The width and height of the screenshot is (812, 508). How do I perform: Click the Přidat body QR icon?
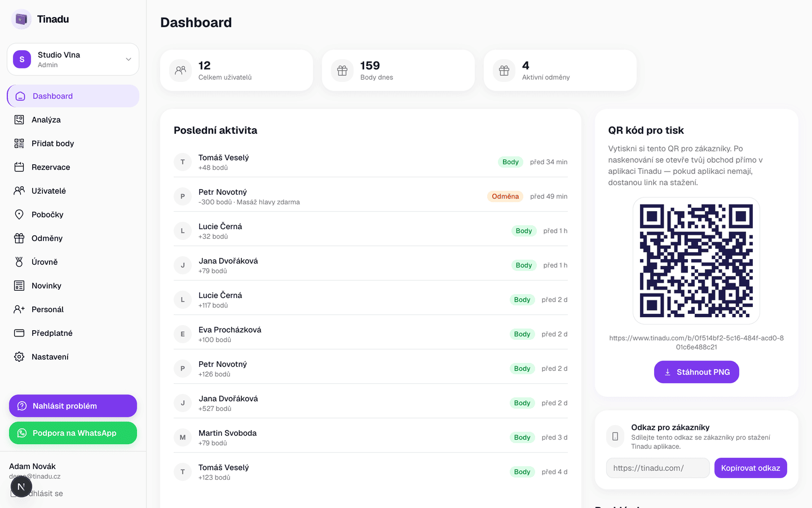tap(19, 143)
